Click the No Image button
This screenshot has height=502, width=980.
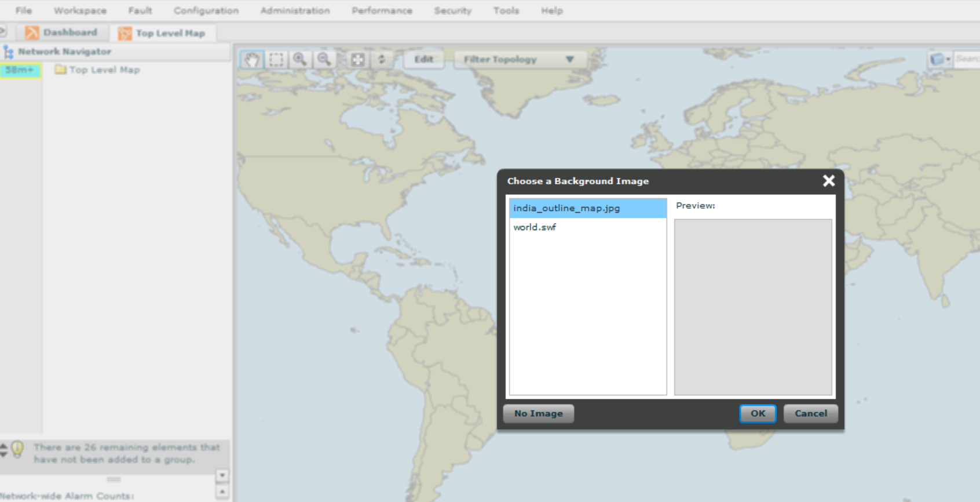(x=539, y=413)
